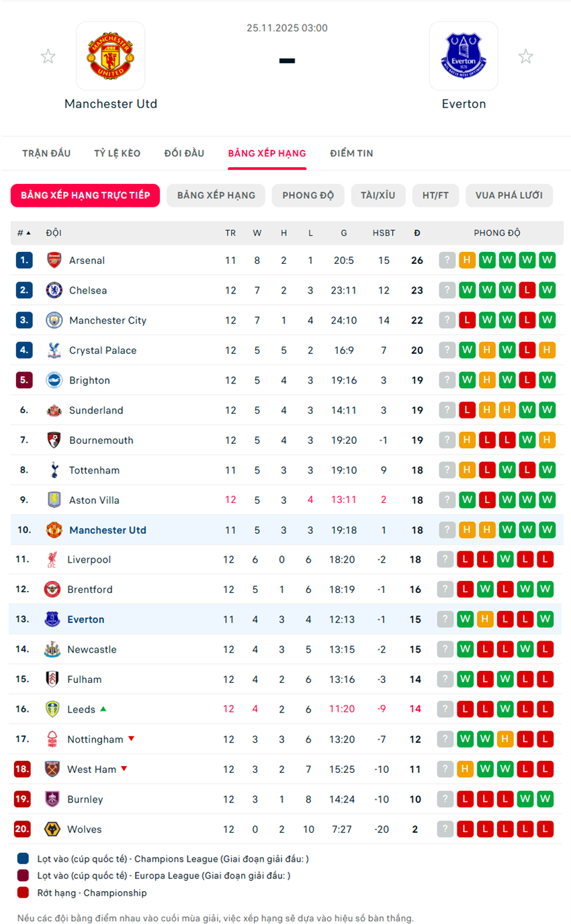Open the Arsenal club logo in standings

tap(54, 261)
